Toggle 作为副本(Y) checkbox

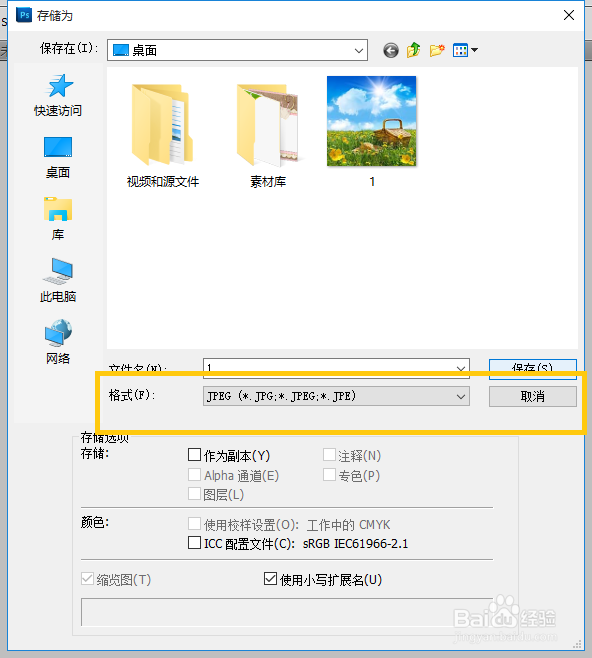194,454
